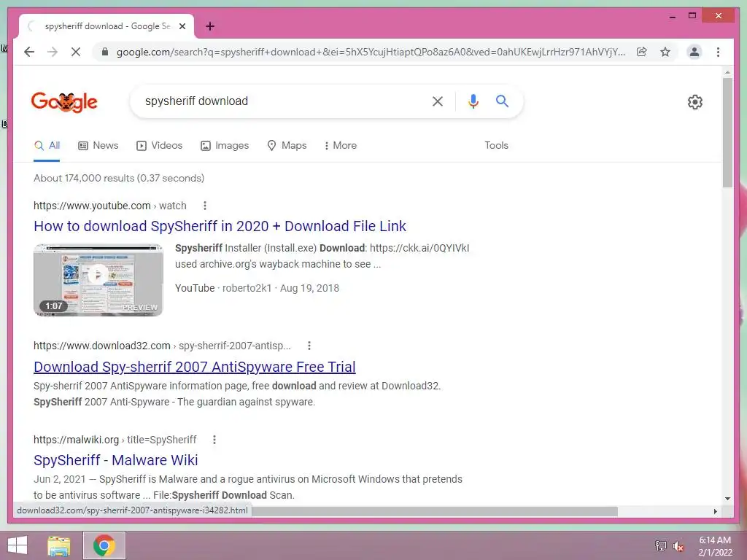
Task: Start voice search with microphone icon
Action: tap(473, 101)
